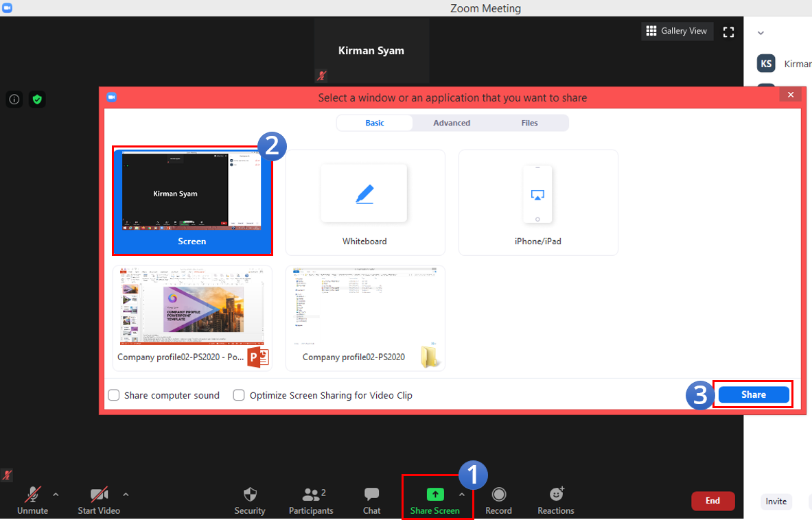Click the KS avatar in participants panel
The image size is (812, 520).
pos(766,64)
